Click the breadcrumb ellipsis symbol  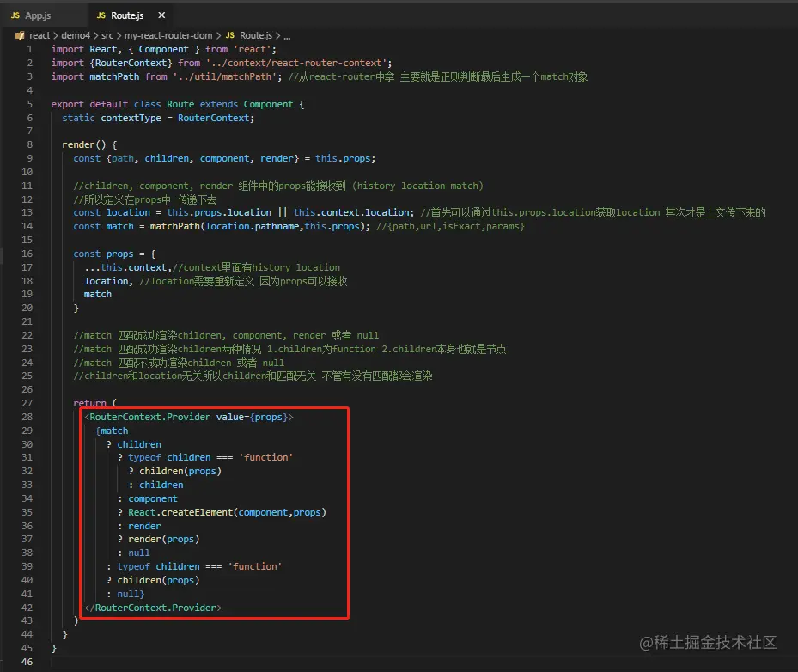coord(287,35)
